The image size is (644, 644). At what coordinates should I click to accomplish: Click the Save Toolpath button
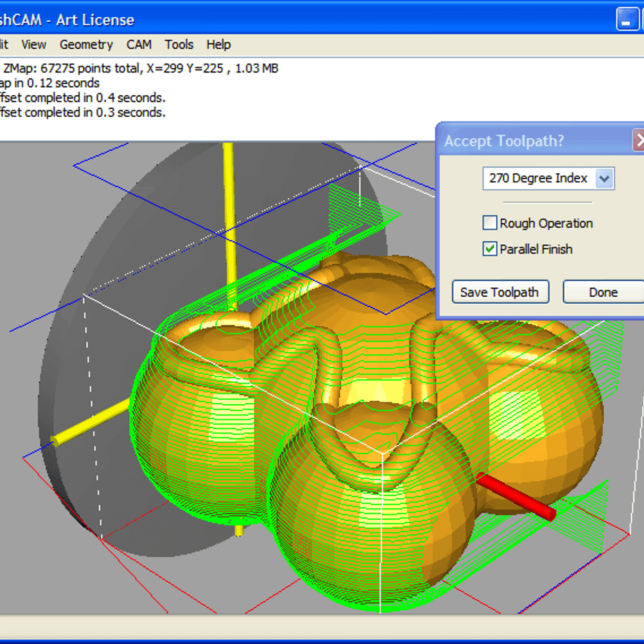click(500, 292)
